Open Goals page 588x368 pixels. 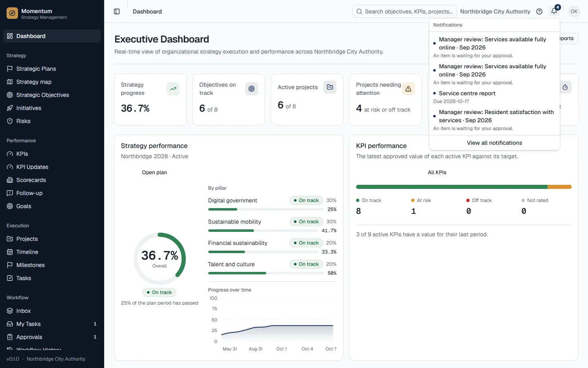coord(52,206)
